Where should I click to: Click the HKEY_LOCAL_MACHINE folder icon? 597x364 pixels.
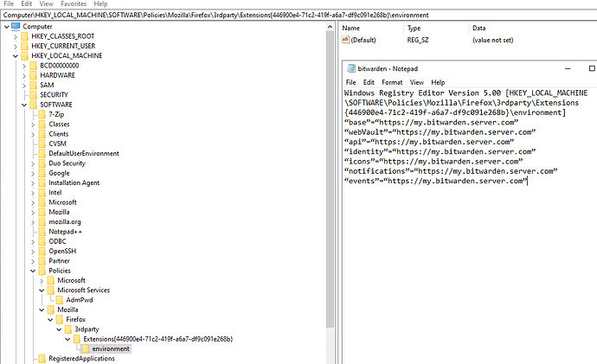coord(25,56)
